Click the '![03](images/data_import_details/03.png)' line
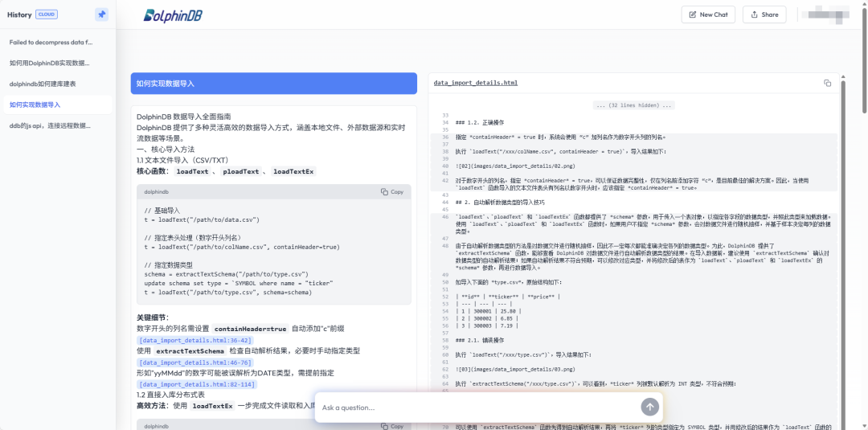 (515, 368)
